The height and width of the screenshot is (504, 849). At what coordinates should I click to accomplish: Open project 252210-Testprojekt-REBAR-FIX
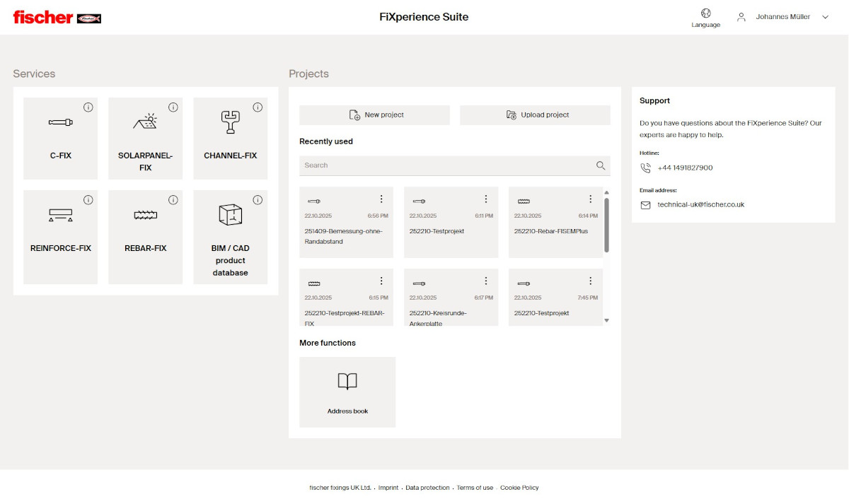click(346, 297)
